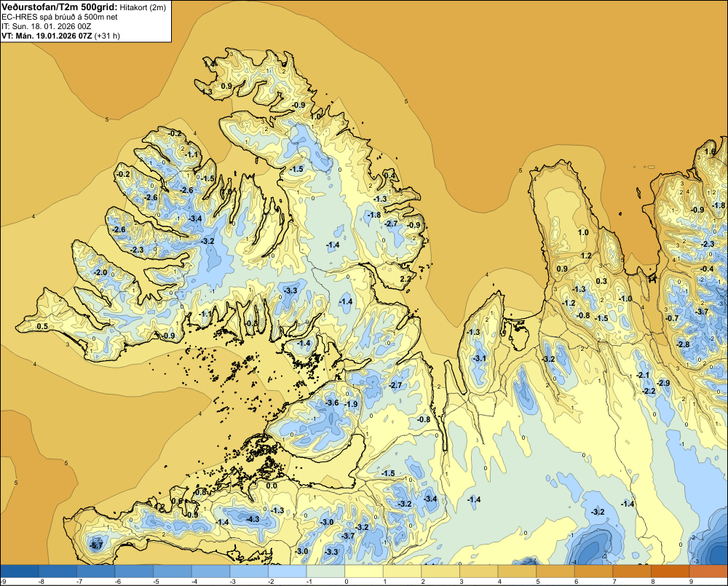Image resolution: width=728 pixels, height=586 pixels.
Task: Click the 0.0 temperature value
Action: click(272, 486)
